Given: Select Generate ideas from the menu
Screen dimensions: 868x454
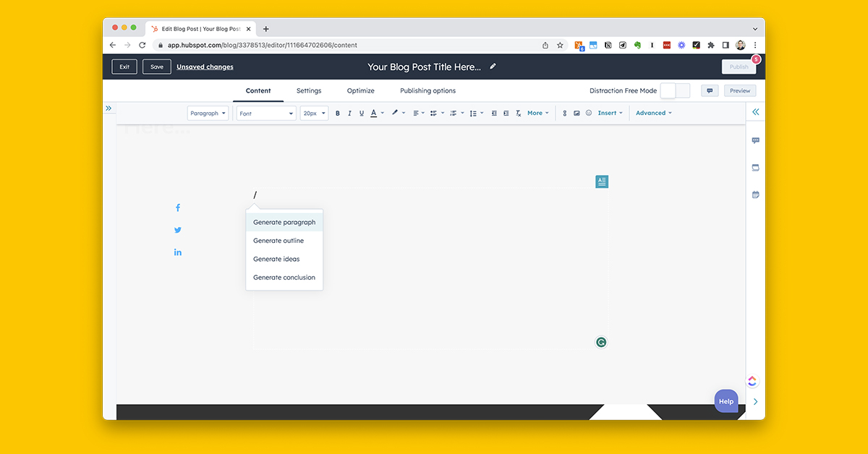Looking at the screenshot, I should click(284, 259).
